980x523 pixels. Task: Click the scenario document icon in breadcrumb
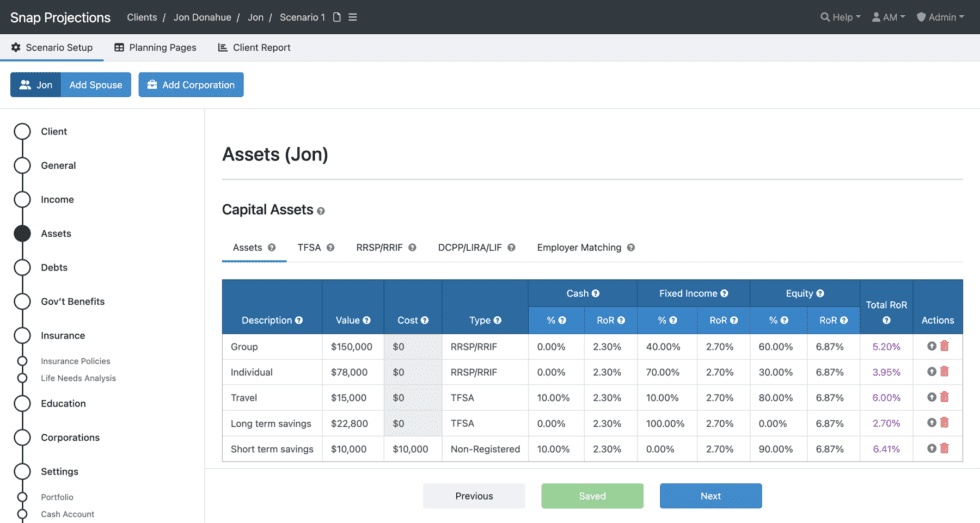click(337, 17)
